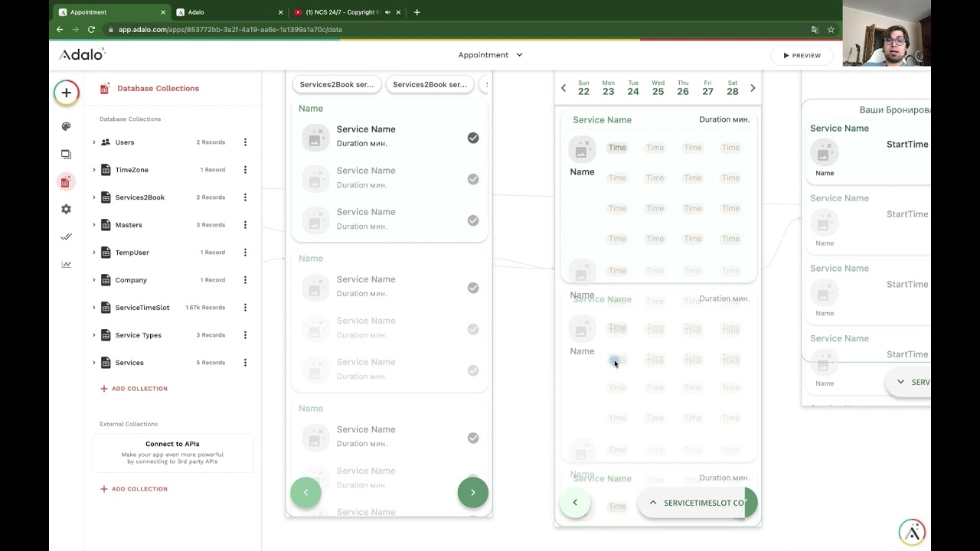Click the first Time chip in booking grid
This screenshot has width=980, height=551.
click(617, 148)
